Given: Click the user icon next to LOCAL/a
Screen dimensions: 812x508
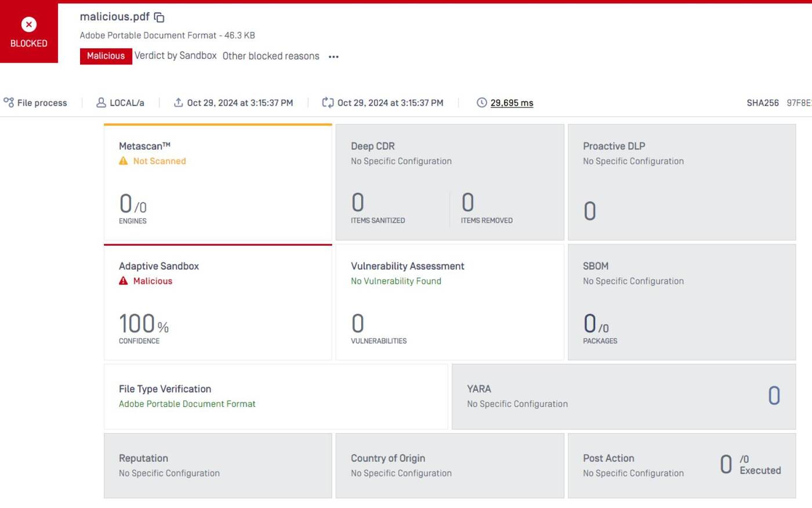Looking at the screenshot, I should (101, 103).
